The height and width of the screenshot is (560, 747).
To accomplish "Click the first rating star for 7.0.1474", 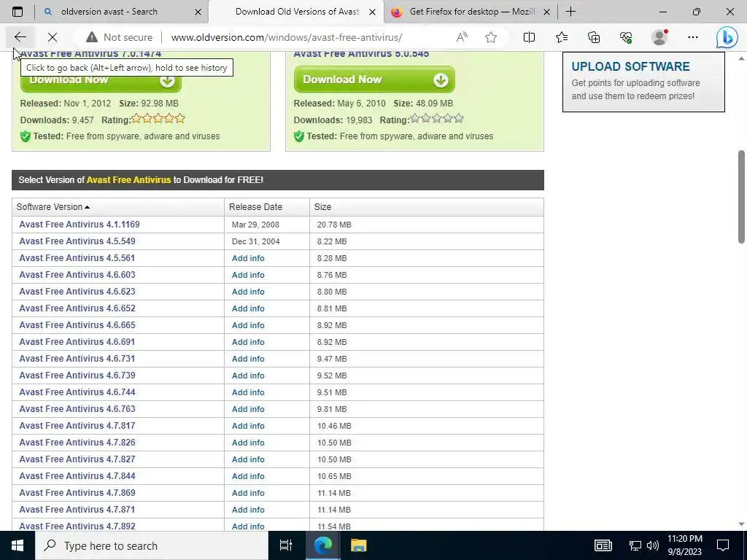I will (136, 119).
